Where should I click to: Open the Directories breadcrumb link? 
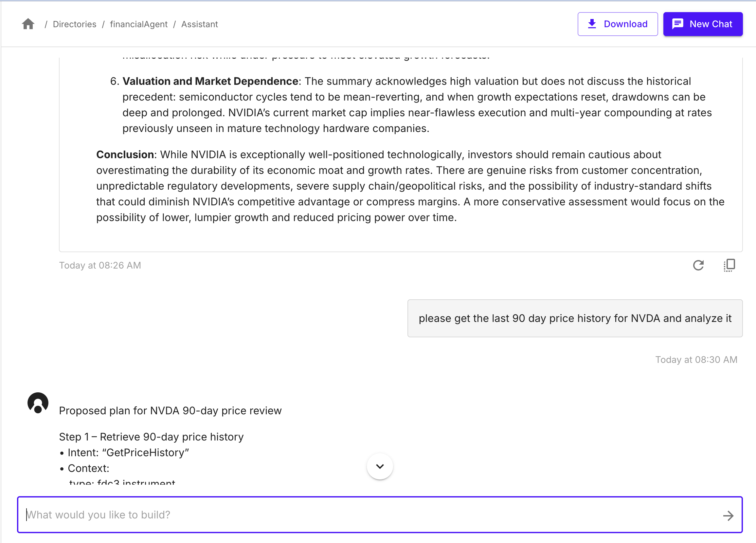tap(75, 24)
